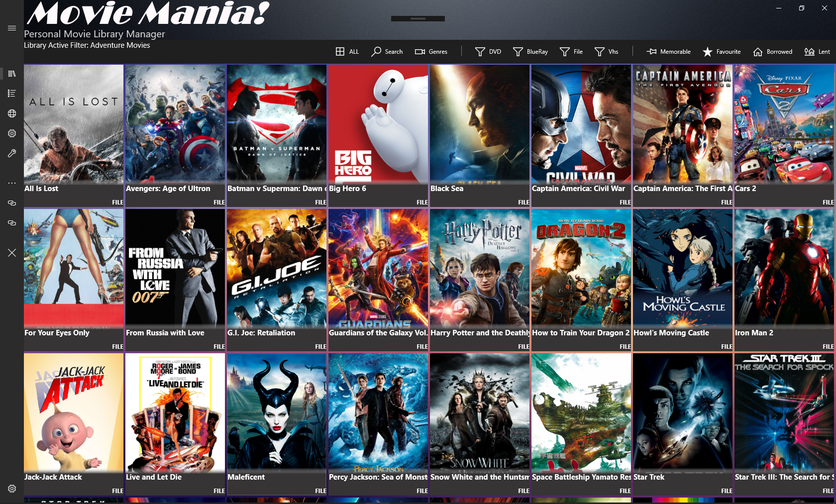Open the wrench tools icon in sidebar

(x=12, y=153)
